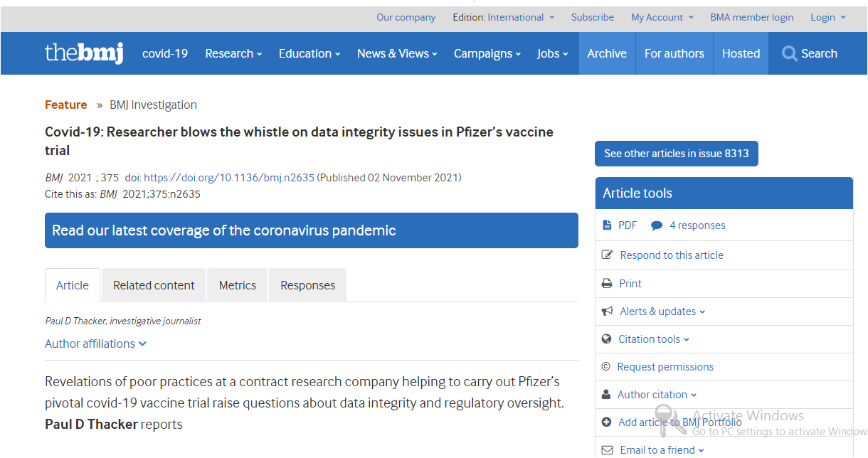Image resolution: width=868 pixels, height=458 pixels.
Task: Click the responses speech bubble icon
Action: [657, 225]
